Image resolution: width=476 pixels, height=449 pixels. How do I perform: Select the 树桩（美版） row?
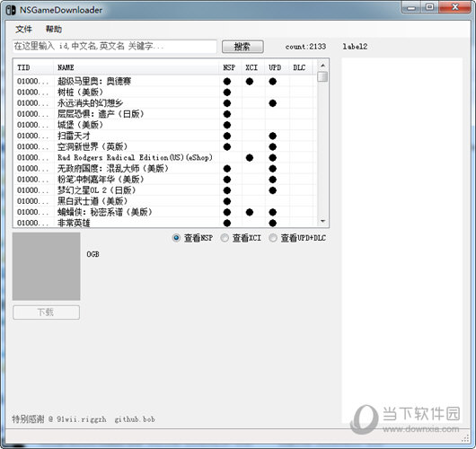pyautogui.click(x=164, y=92)
